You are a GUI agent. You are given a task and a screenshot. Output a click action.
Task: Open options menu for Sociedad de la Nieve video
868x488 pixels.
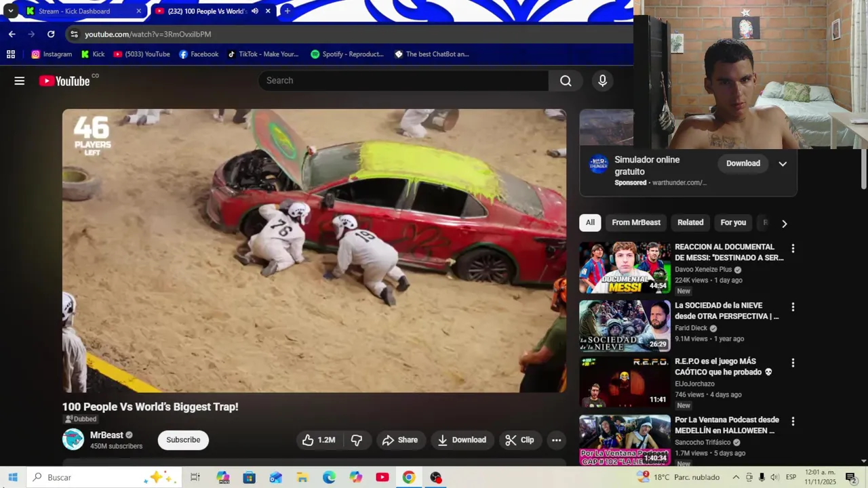coord(793,307)
